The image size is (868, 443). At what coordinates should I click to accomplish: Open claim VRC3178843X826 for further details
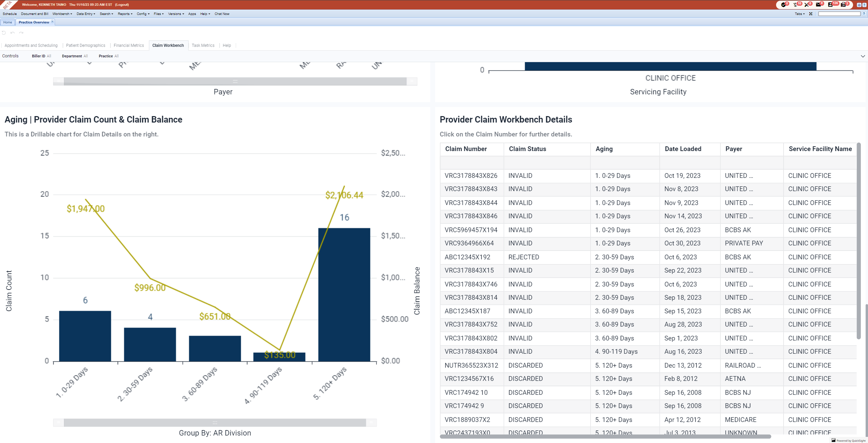point(471,176)
